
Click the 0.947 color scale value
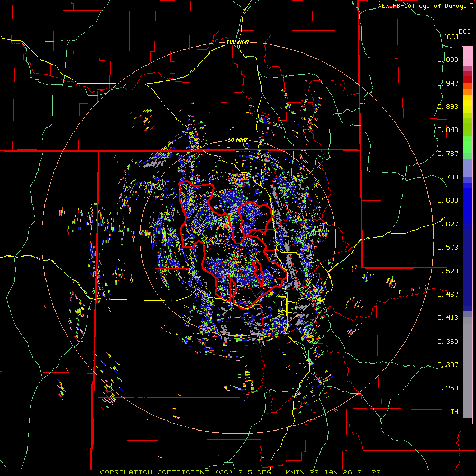tap(448, 83)
